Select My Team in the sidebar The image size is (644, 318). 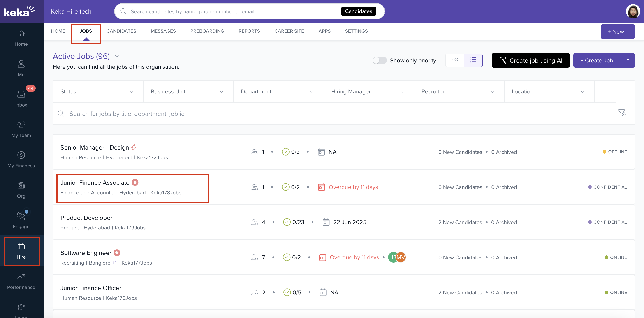tap(21, 129)
